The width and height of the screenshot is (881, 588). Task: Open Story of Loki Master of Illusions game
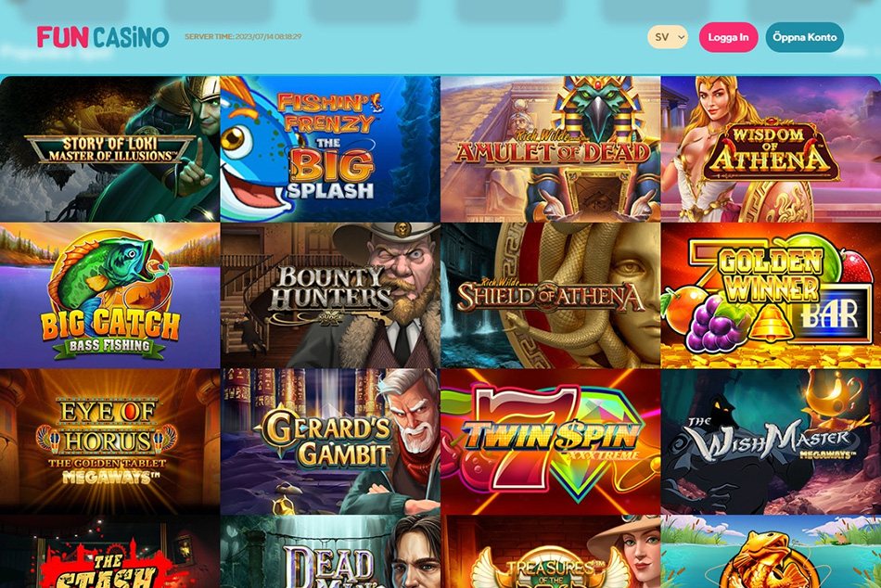point(110,149)
